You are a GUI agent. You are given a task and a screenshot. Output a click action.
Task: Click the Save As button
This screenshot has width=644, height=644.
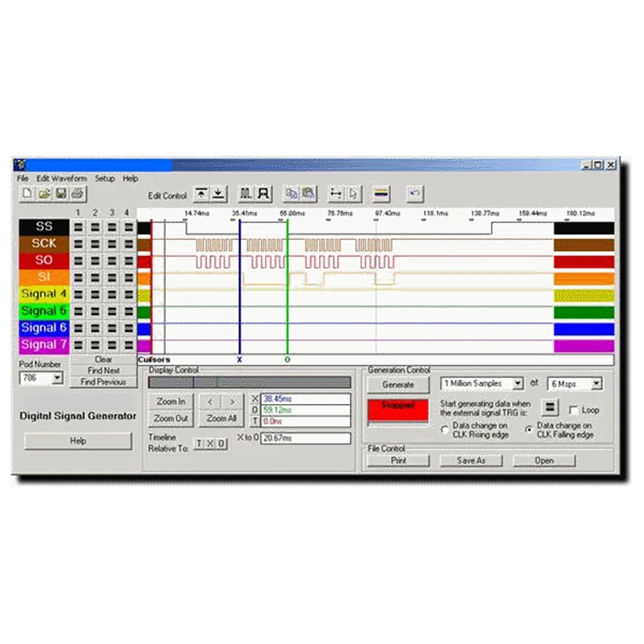tap(471, 460)
